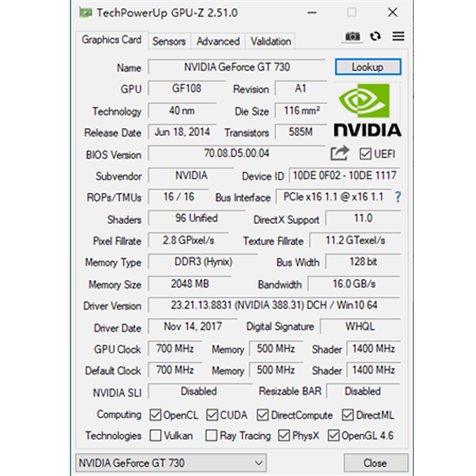
Task: Click the Driver Version field 23.21.13.8831
Action: pyautogui.click(x=274, y=305)
